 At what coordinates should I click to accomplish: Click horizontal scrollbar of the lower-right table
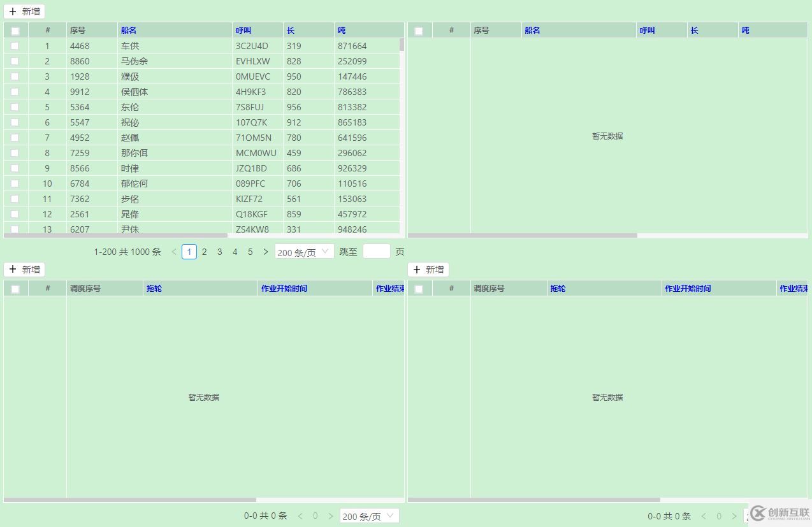point(534,500)
